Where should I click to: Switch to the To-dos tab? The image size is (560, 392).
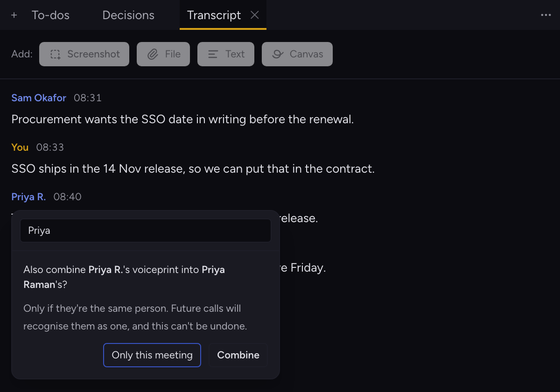pyautogui.click(x=50, y=15)
